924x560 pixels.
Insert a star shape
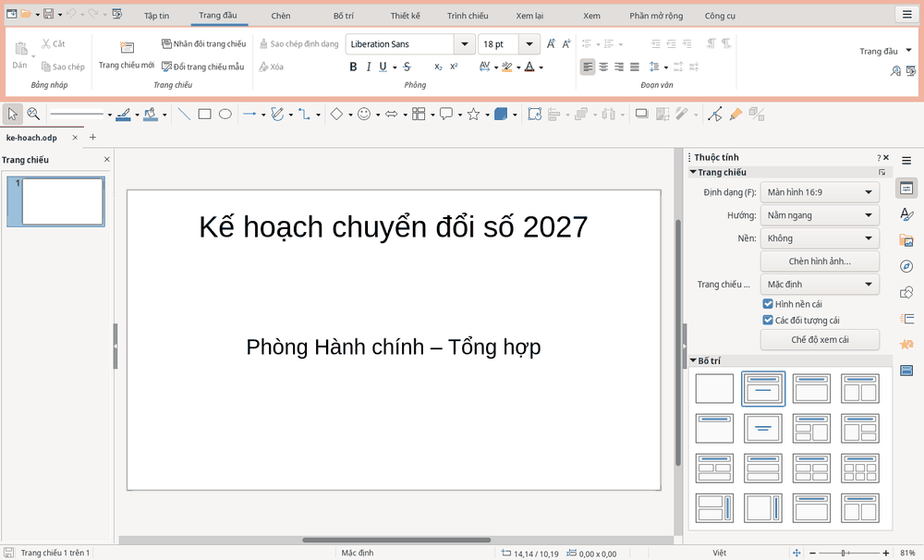473,114
